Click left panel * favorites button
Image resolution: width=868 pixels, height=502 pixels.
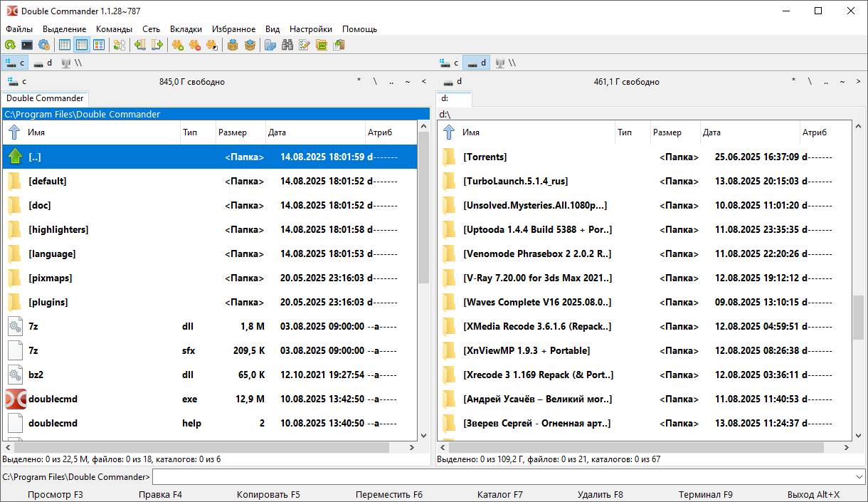pos(359,82)
